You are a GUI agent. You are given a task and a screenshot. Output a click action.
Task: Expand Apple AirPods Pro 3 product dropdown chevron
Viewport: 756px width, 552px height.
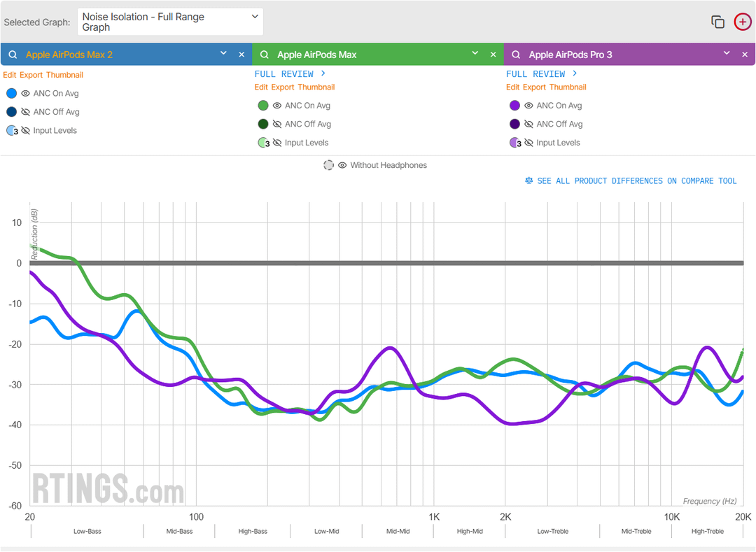click(x=727, y=53)
